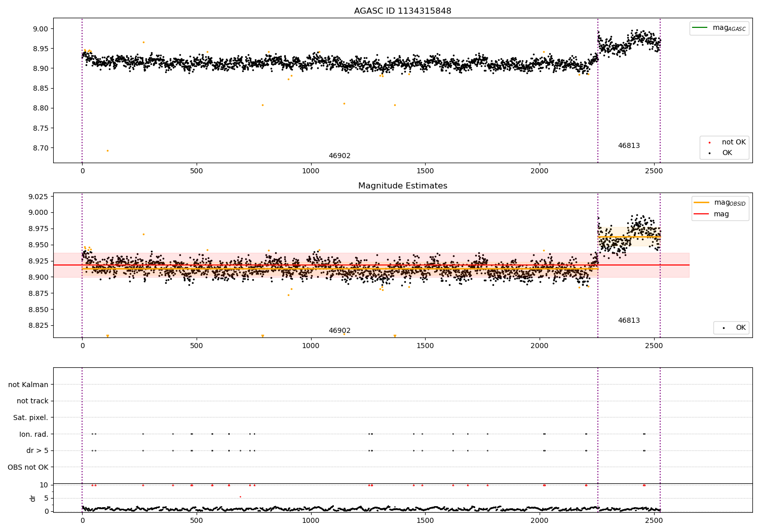The height and width of the screenshot is (532, 760).
Task: Click the "OBS not OK" row label
Action: point(28,467)
